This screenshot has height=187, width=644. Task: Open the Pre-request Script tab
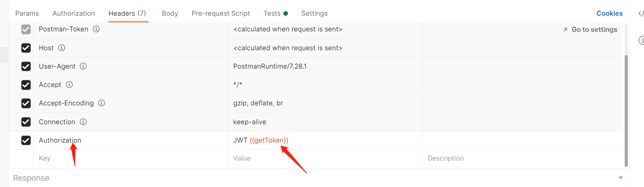coord(221,13)
